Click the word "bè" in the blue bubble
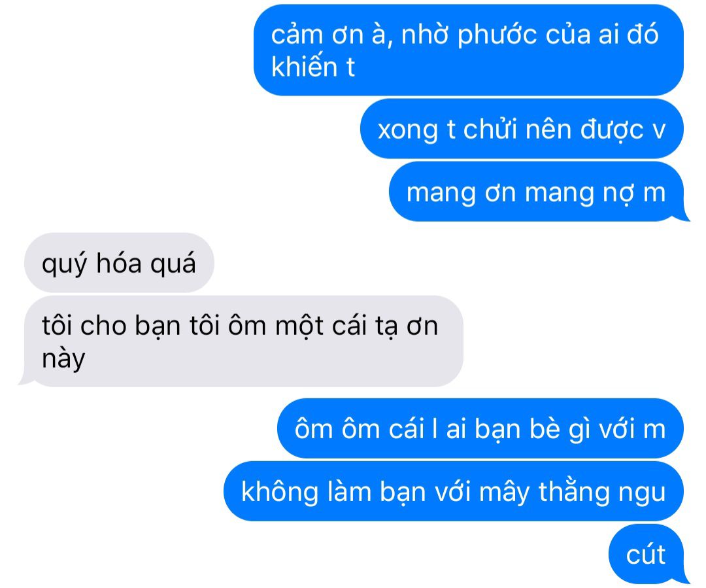Screen dimensions: 706x588 click(544, 428)
